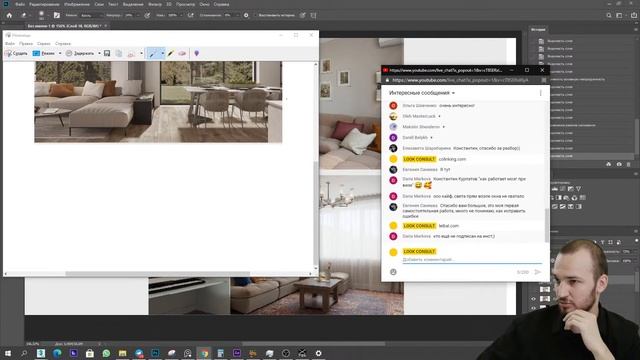This screenshot has height=360, width=640.
Task: Open live chat three-dot options menu
Action: [x=540, y=93]
